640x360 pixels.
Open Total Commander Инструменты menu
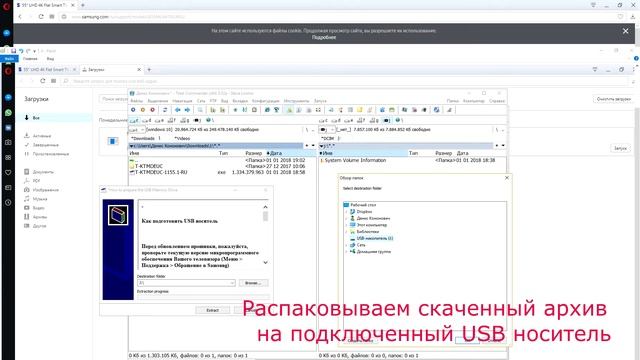coord(296,101)
